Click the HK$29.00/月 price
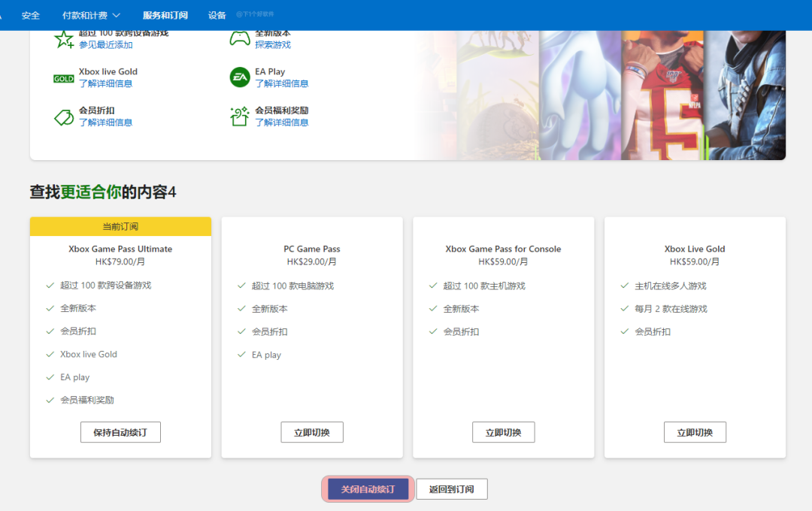This screenshot has width=812, height=511. (x=312, y=262)
